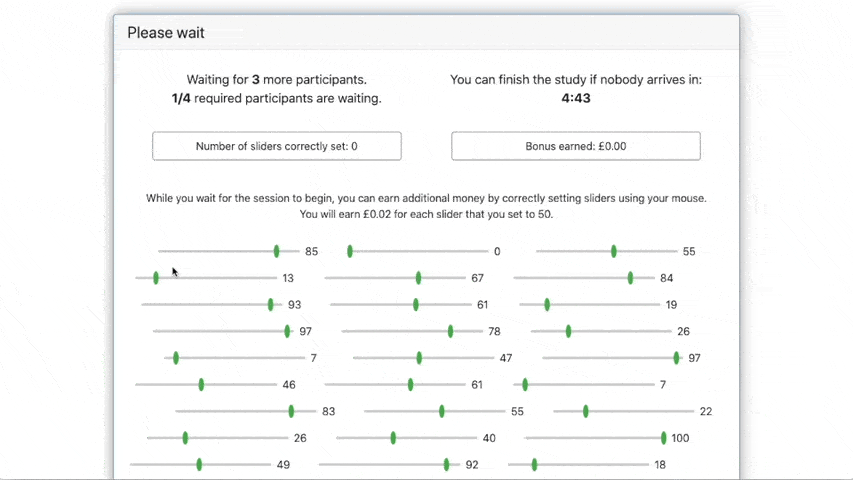Click the handle of slider valued 78
Screen dimensions: 853x480
coord(450,331)
